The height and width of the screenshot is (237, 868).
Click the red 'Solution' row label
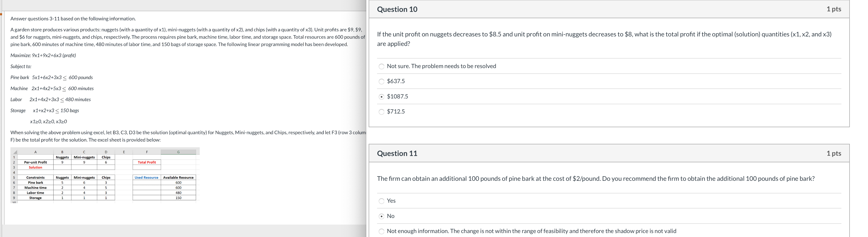35,167
